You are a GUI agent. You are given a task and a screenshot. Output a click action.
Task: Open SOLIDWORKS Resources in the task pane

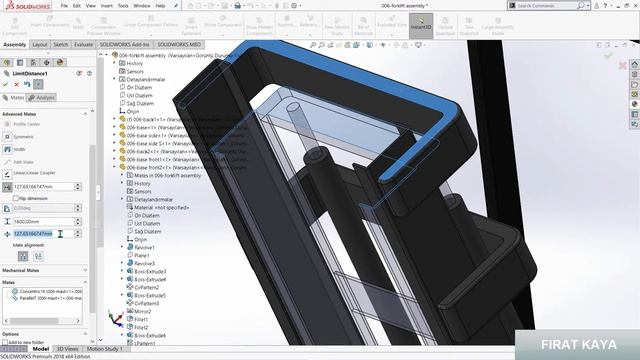point(634,64)
